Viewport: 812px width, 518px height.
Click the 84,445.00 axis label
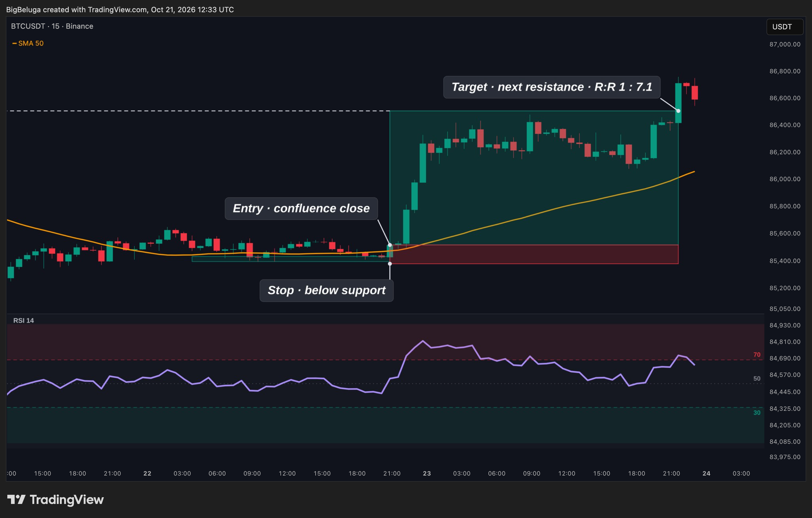[785, 392]
